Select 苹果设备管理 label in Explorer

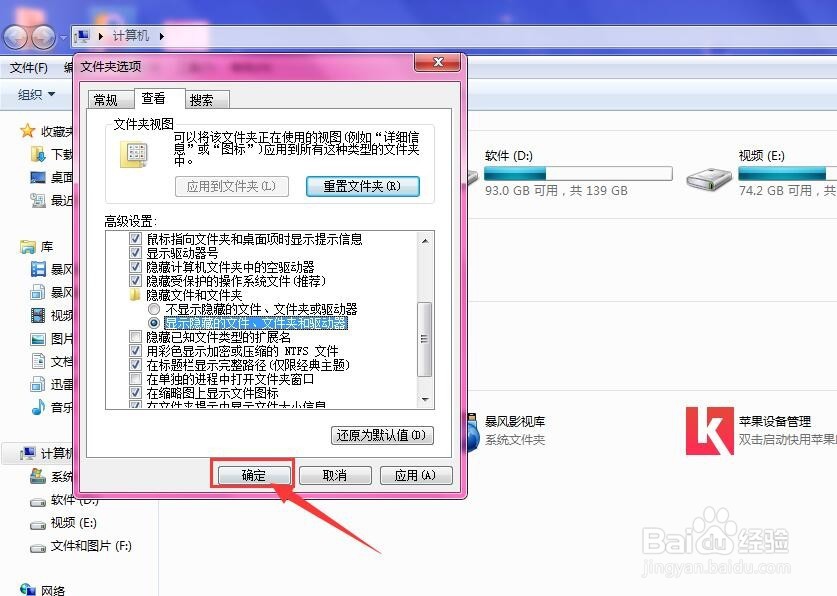point(775,422)
